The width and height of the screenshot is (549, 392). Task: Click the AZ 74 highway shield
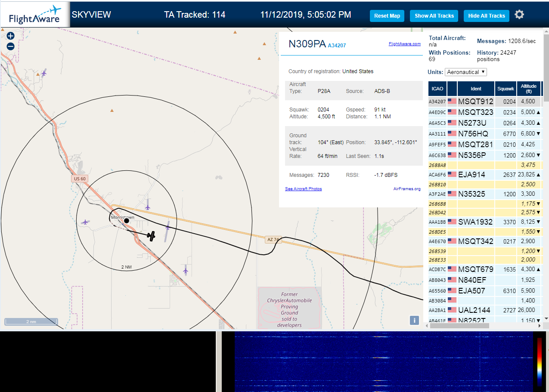pyautogui.click(x=273, y=239)
